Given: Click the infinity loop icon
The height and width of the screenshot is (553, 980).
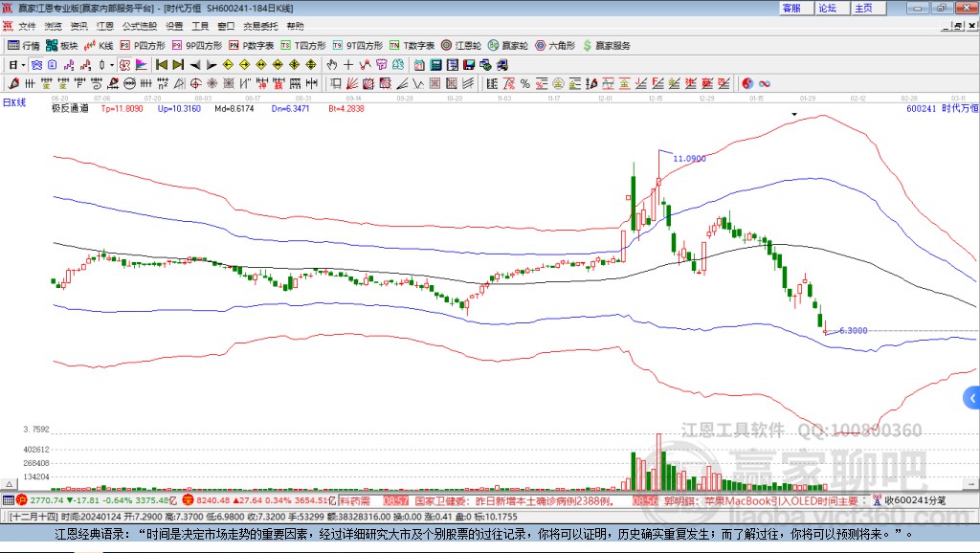Looking at the screenshot, I should pyautogui.click(x=765, y=84).
